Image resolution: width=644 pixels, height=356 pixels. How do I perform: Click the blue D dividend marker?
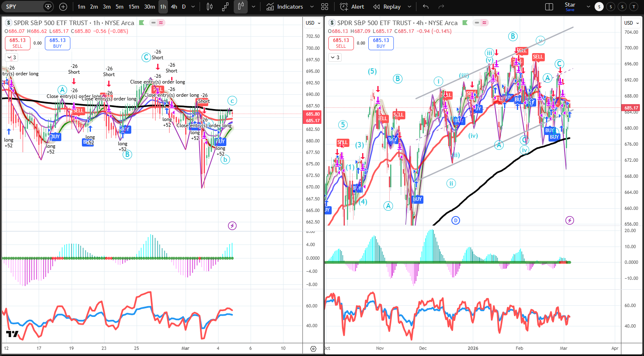(455, 220)
